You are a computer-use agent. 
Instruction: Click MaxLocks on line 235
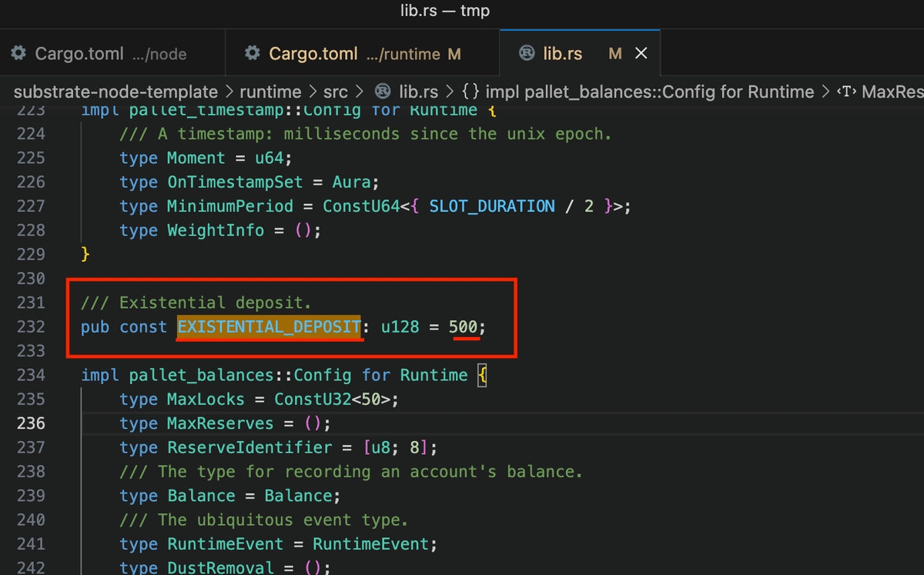click(x=206, y=399)
